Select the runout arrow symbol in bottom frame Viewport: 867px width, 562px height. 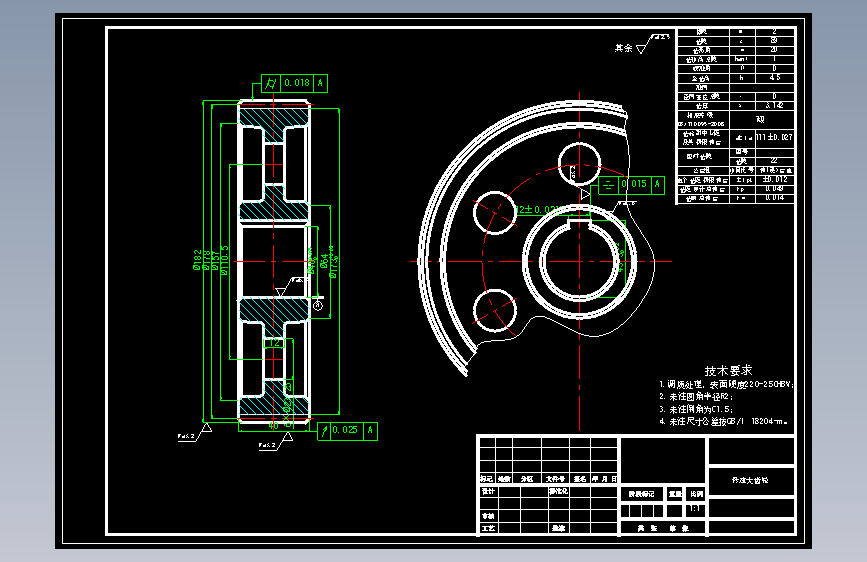324,430
